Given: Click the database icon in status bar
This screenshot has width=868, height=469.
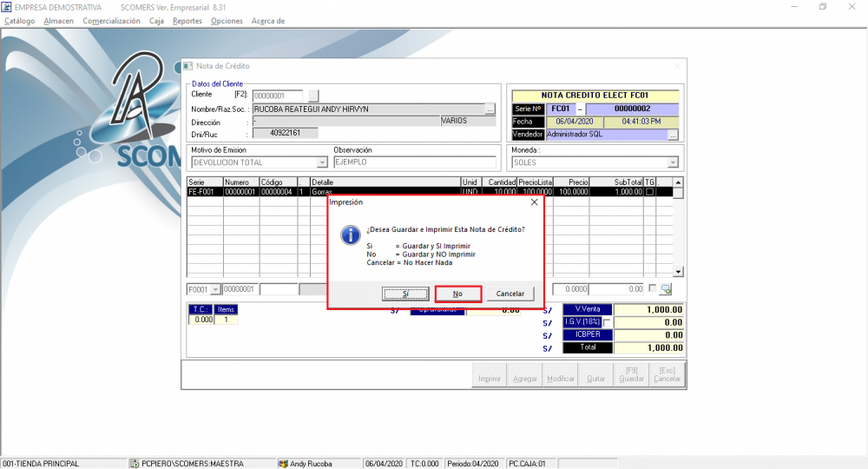Looking at the screenshot, I should click(x=135, y=464).
